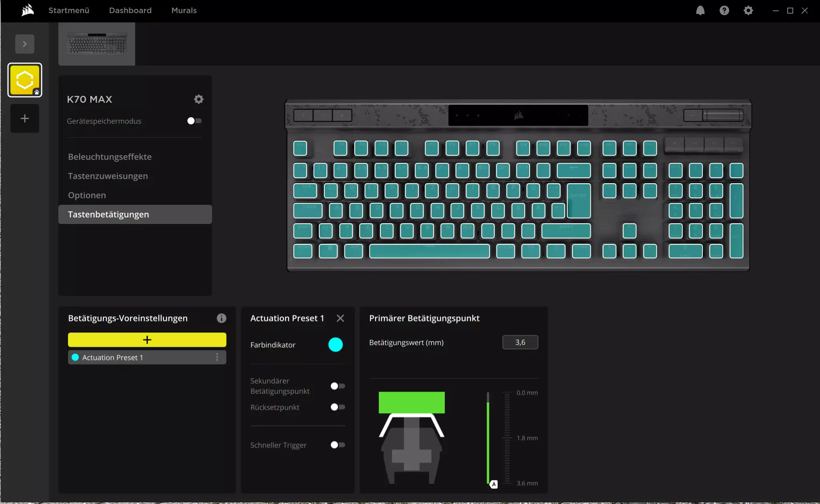Expand the left sidebar chevron
The width and height of the screenshot is (820, 504).
tap(25, 44)
